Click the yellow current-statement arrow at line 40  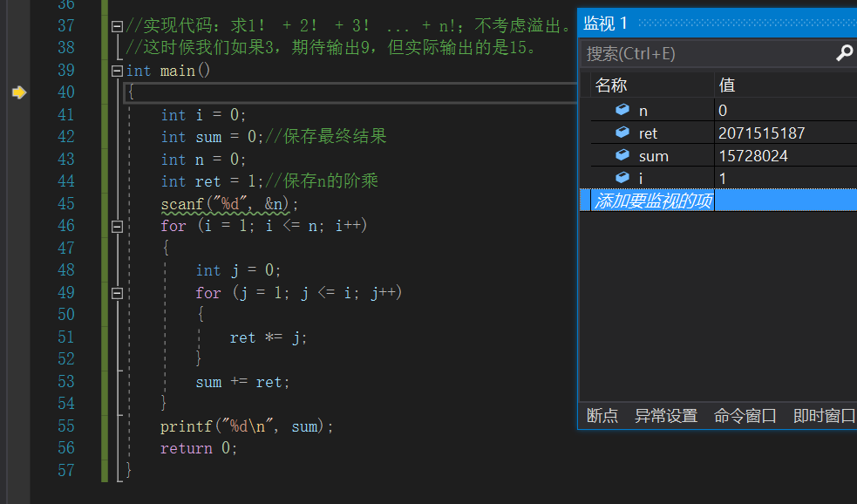(x=19, y=92)
